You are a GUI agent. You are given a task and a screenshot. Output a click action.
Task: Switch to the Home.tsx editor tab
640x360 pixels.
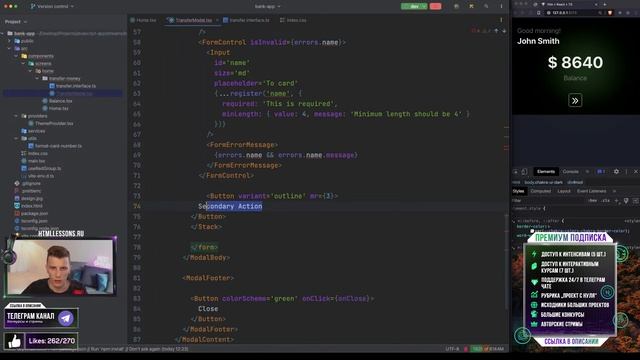pos(144,20)
